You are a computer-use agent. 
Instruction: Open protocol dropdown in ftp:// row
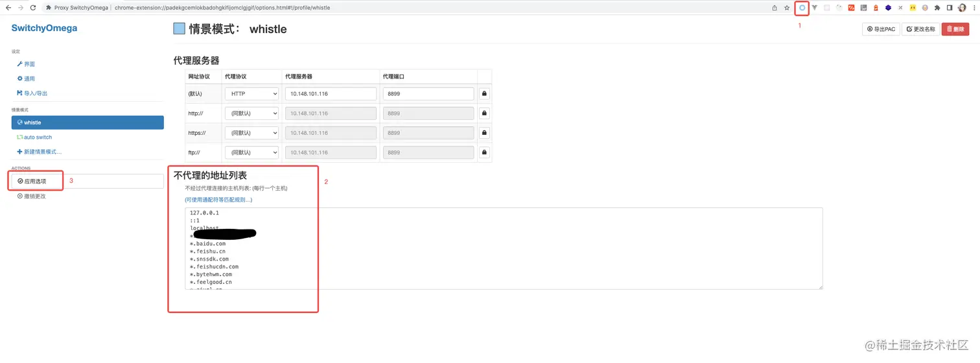click(251, 152)
